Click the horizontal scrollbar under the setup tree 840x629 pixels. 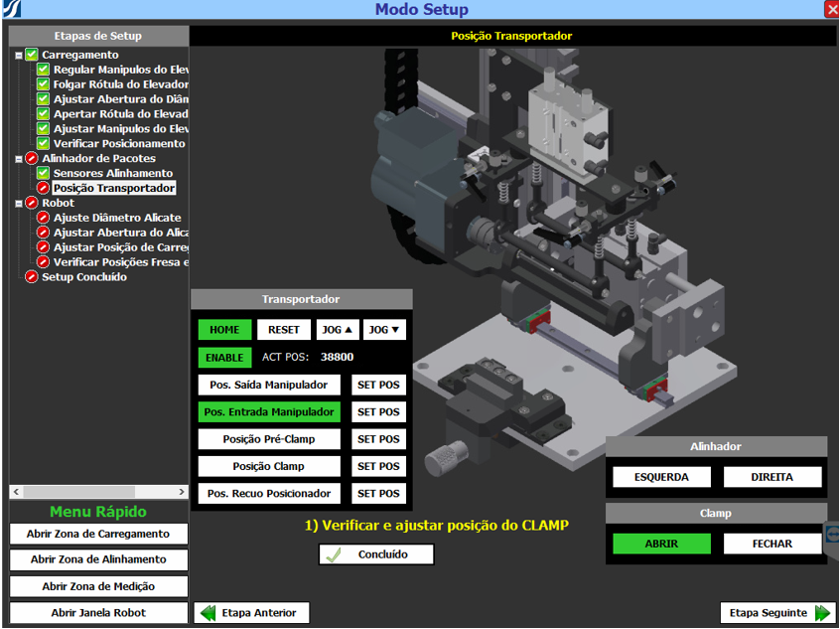(98, 492)
